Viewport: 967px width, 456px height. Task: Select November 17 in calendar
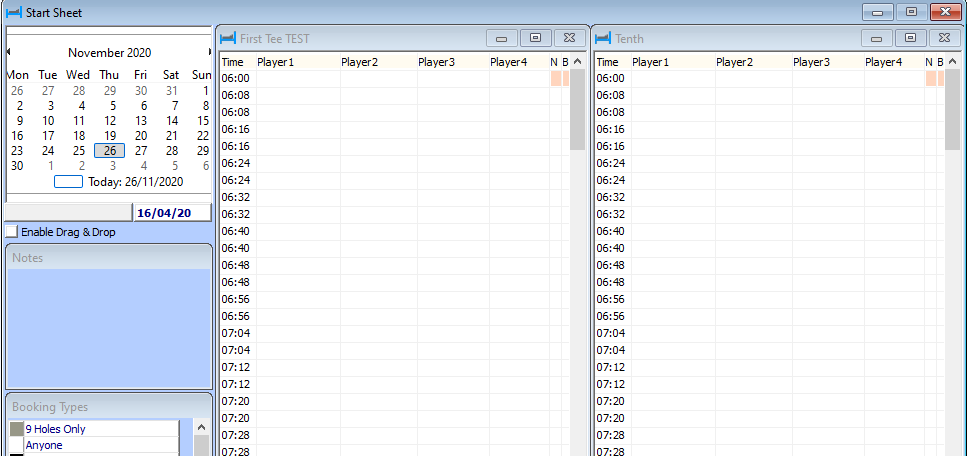click(48, 136)
